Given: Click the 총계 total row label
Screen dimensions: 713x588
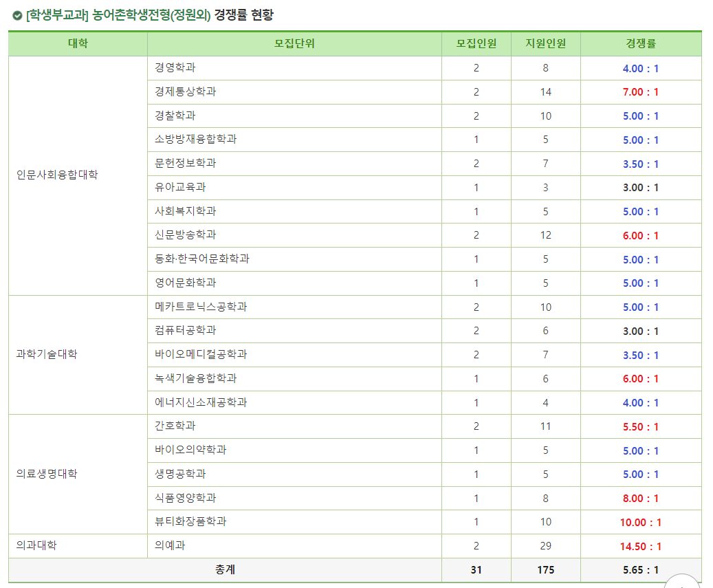Looking at the screenshot, I should point(225,570).
